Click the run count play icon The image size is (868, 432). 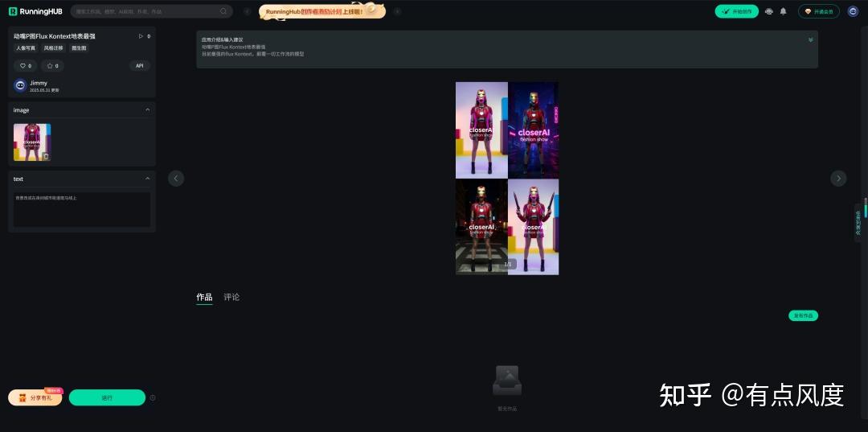pos(141,36)
